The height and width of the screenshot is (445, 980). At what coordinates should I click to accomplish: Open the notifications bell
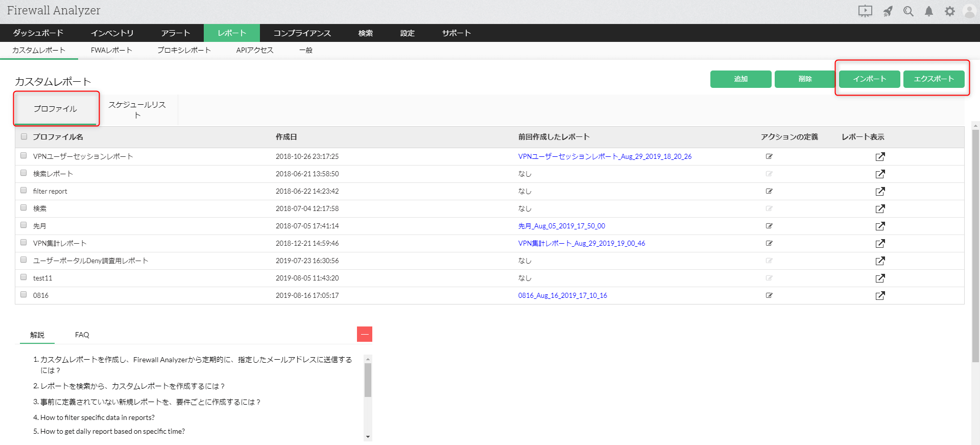pyautogui.click(x=929, y=11)
